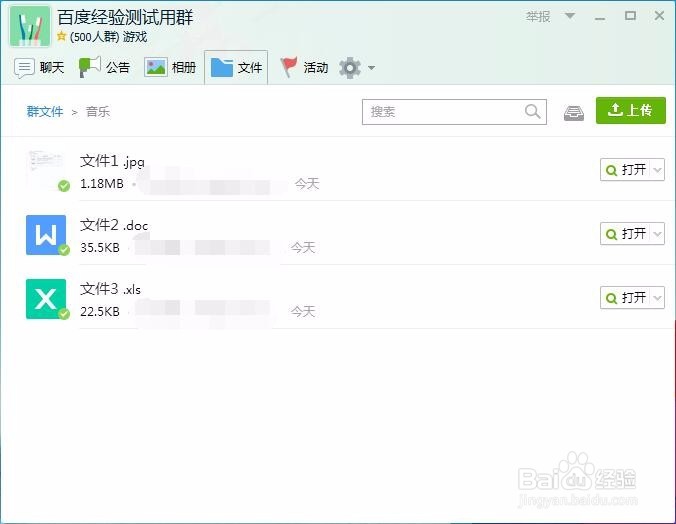
Task: Click the 音乐 breadcrumb folder name
Action: [x=98, y=112]
